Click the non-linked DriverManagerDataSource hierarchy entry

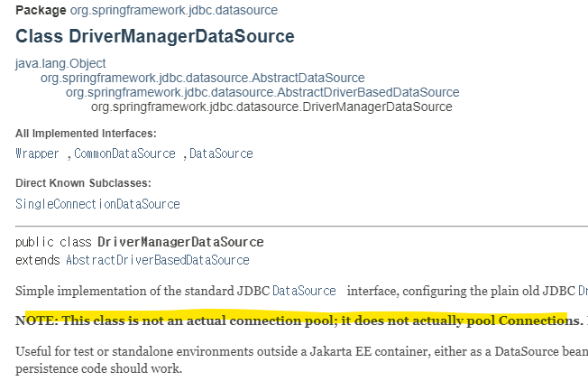(271, 107)
